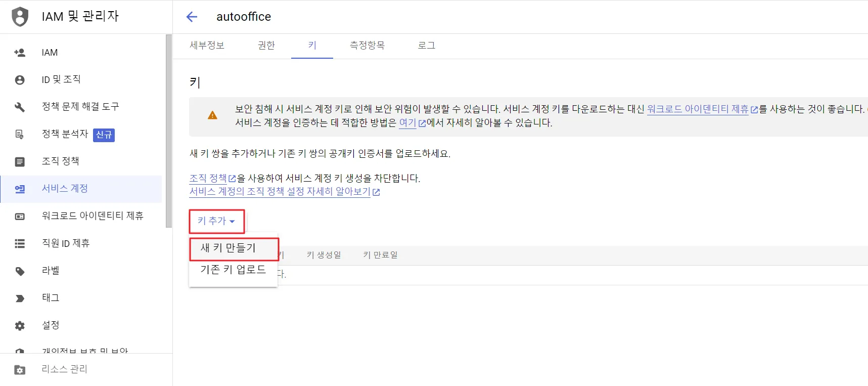Click the IAM shield logo icon
The image size is (868, 386).
click(20, 16)
